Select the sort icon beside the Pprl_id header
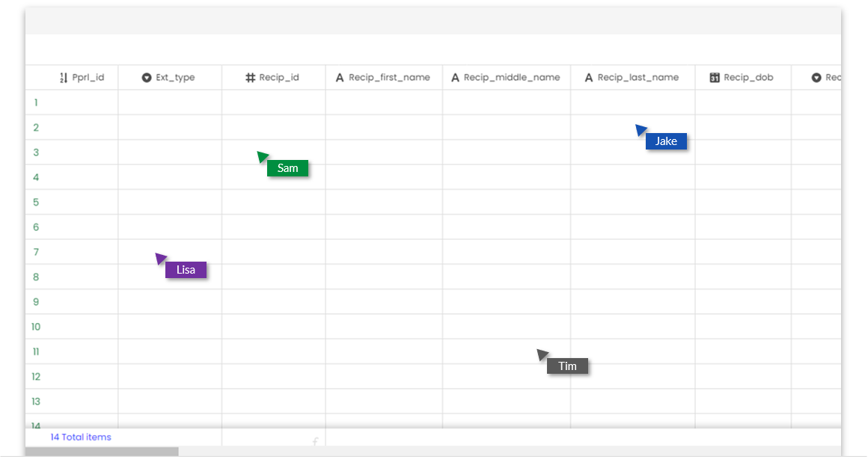Viewport: 868px width, 459px height. click(x=63, y=77)
